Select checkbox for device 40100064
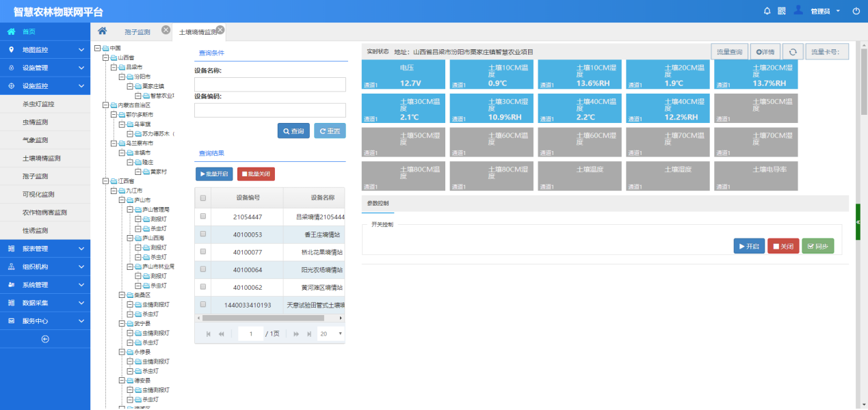This screenshot has height=410, width=868. coord(202,270)
